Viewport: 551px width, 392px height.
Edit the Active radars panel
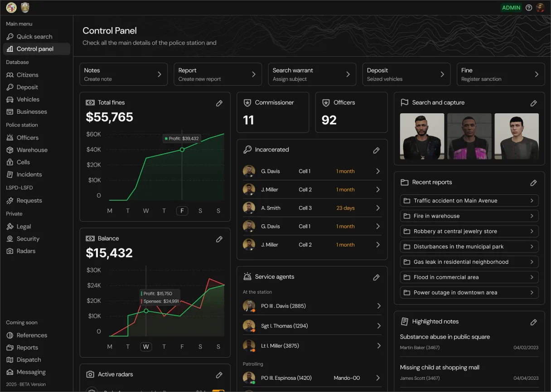[x=219, y=375]
